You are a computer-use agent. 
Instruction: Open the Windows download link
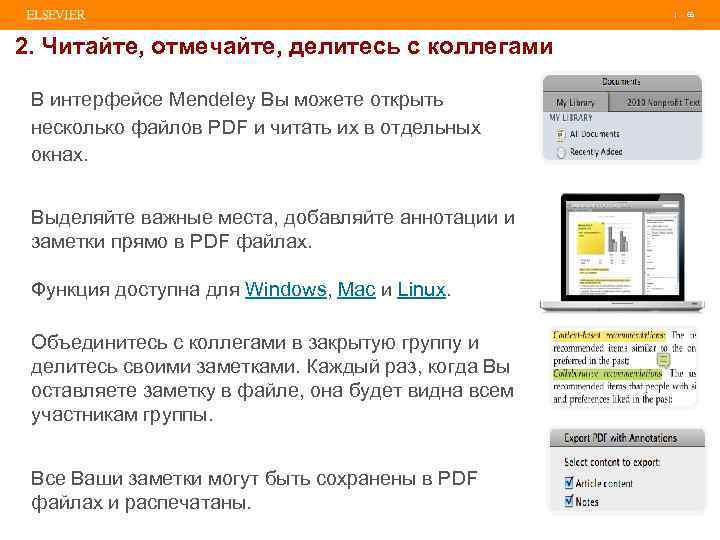click(x=285, y=290)
